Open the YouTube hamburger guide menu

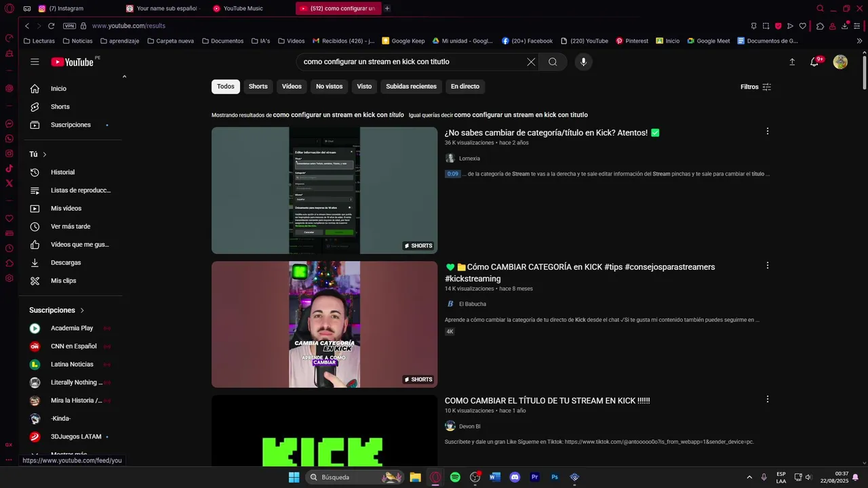click(x=35, y=62)
